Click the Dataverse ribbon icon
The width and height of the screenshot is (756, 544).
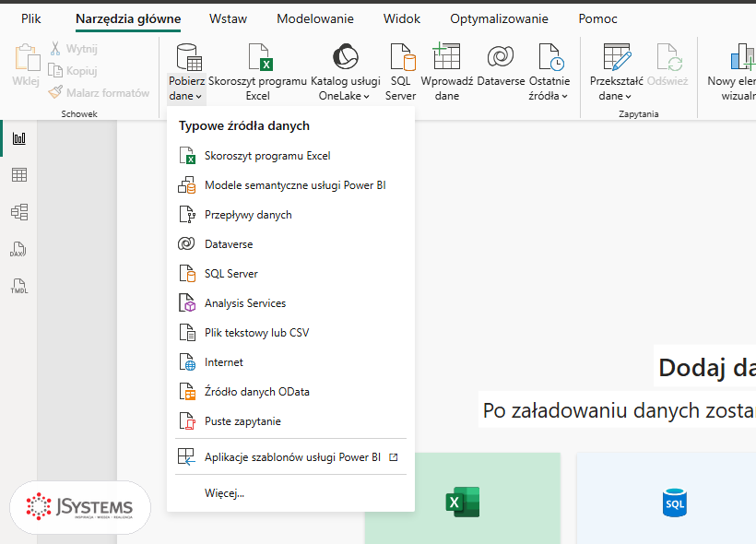[x=501, y=56]
